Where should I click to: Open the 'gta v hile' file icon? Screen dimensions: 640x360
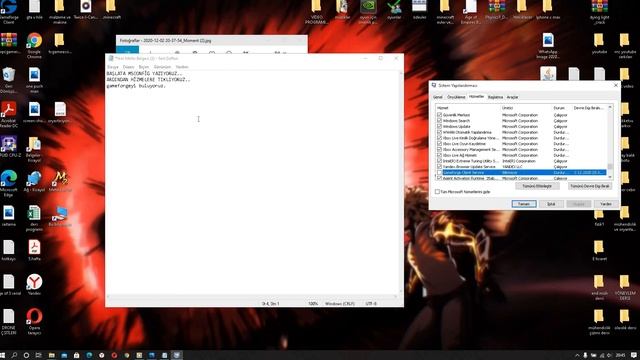[x=34, y=10]
